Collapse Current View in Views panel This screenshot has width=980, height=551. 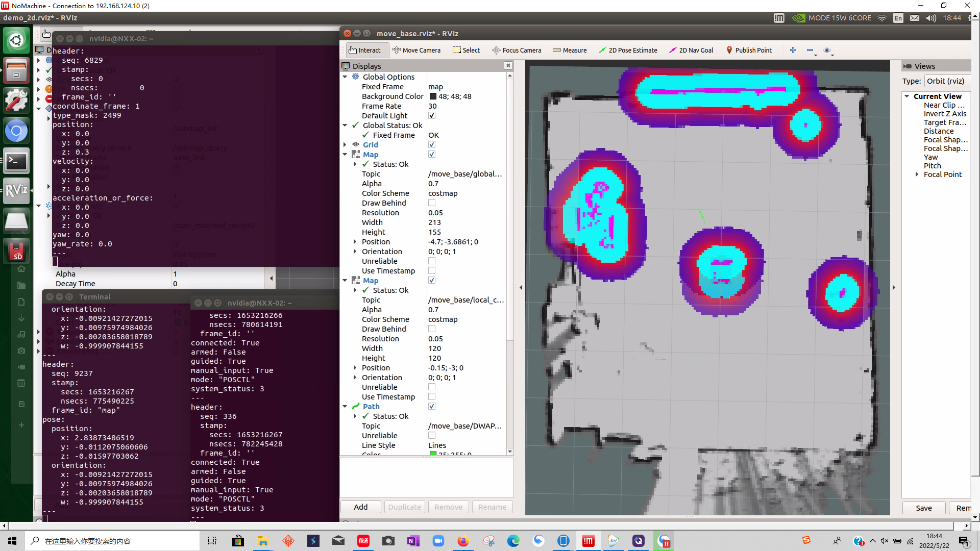click(x=907, y=96)
